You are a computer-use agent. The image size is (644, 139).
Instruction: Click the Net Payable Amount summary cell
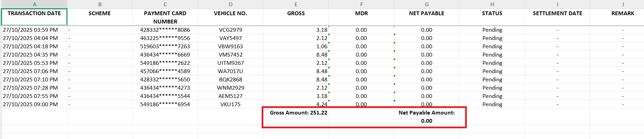[x=426, y=117]
